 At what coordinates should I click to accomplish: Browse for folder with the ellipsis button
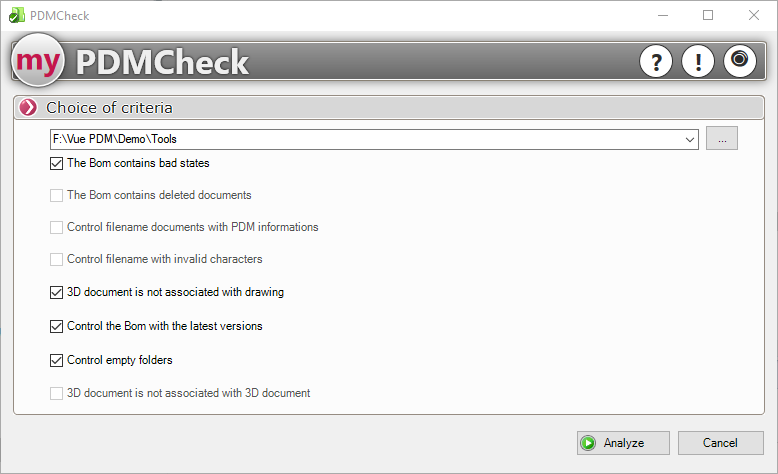tap(721, 139)
